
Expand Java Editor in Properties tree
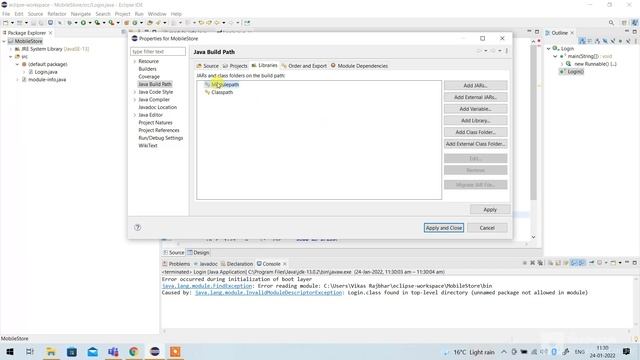coord(135,115)
